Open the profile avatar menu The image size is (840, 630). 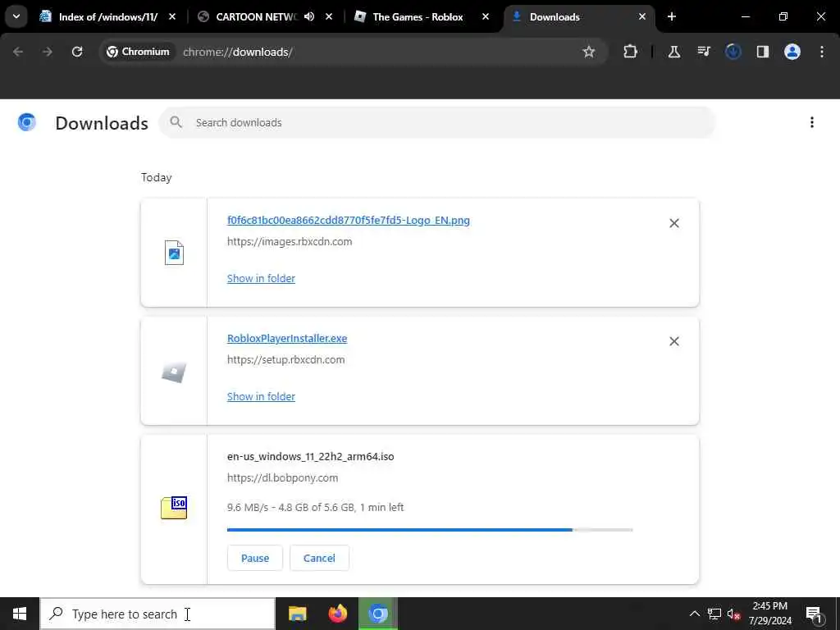coord(792,52)
